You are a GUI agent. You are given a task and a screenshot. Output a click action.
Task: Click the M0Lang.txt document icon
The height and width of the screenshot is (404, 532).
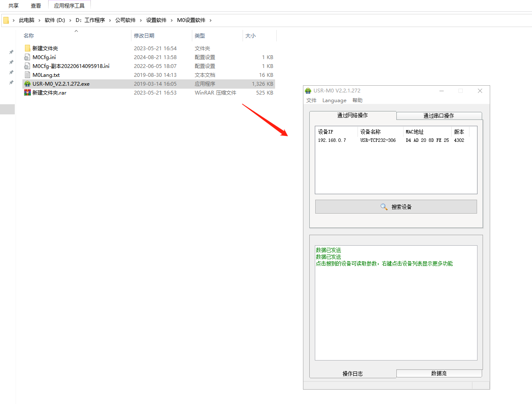(x=27, y=75)
